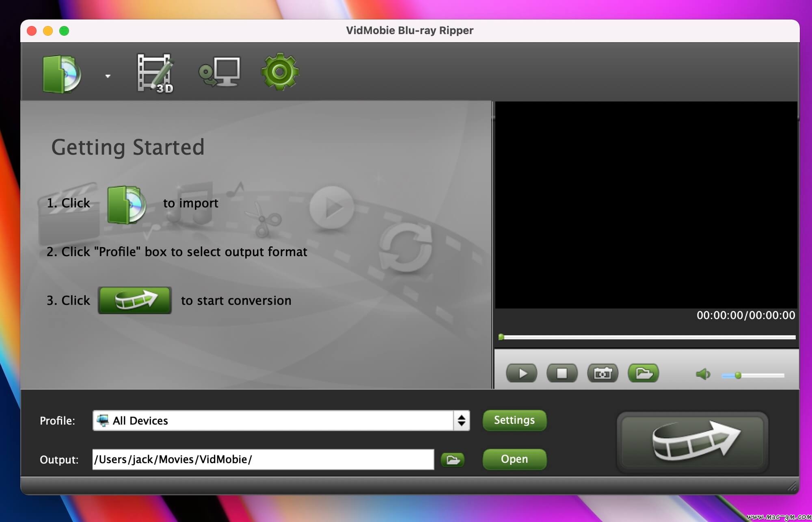Click the import disc icon in Getting Started
Viewport: 812px width, 522px height.
pyautogui.click(x=126, y=205)
